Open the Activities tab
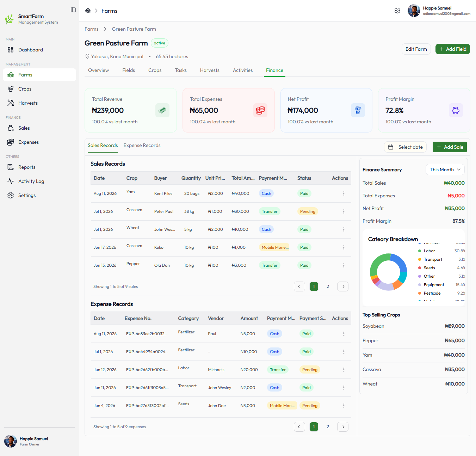This screenshot has height=456, width=476. 243,70
